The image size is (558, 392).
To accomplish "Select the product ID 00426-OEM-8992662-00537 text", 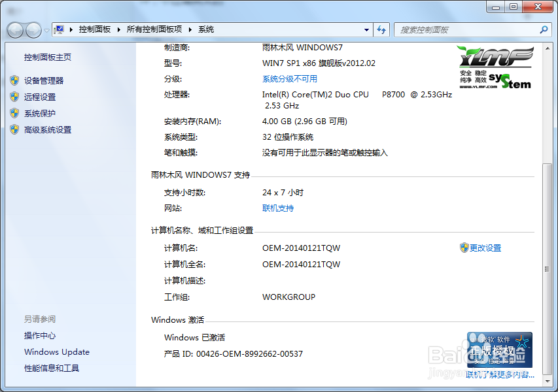I will point(249,354).
